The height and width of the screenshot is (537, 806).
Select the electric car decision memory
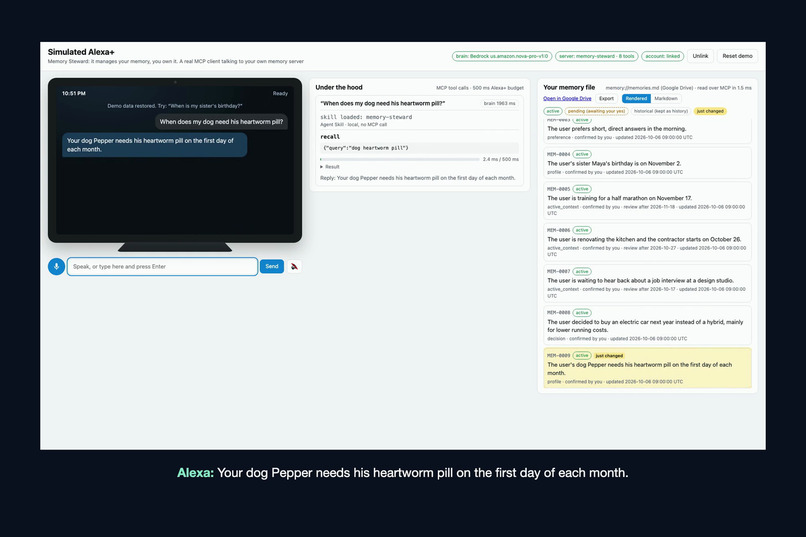[x=647, y=325]
